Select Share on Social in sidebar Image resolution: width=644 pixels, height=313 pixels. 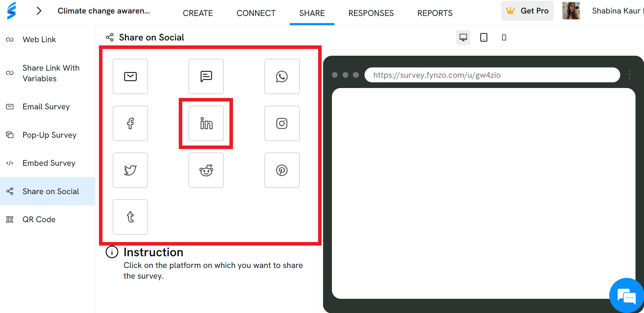tap(48, 191)
